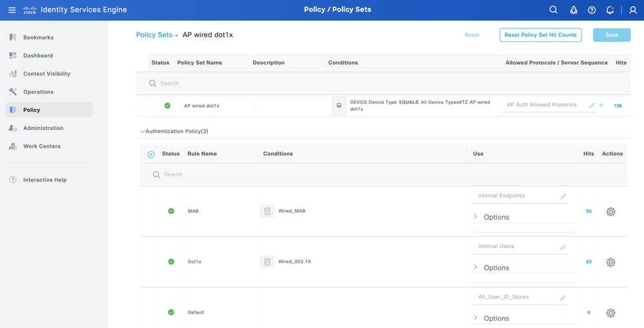Open Interactive Help in the sidebar
The width and height of the screenshot is (644, 328).
pos(49,179)
